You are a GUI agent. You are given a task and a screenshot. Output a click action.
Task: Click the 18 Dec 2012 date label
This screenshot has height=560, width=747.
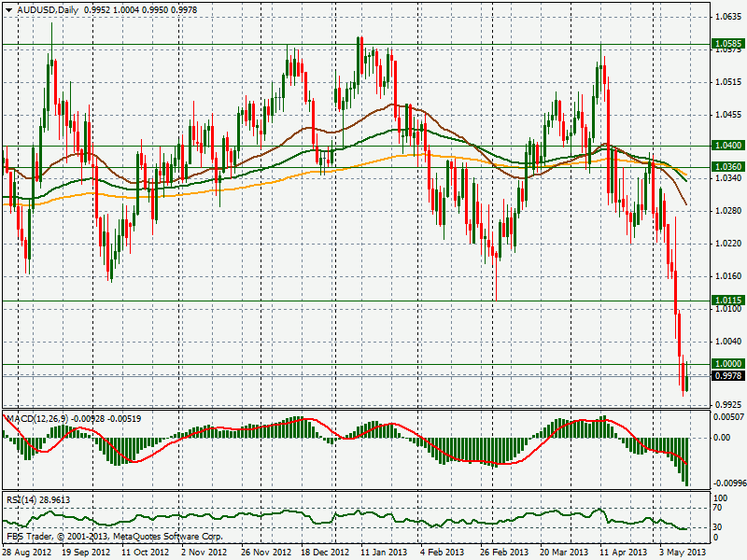[325, 552]
